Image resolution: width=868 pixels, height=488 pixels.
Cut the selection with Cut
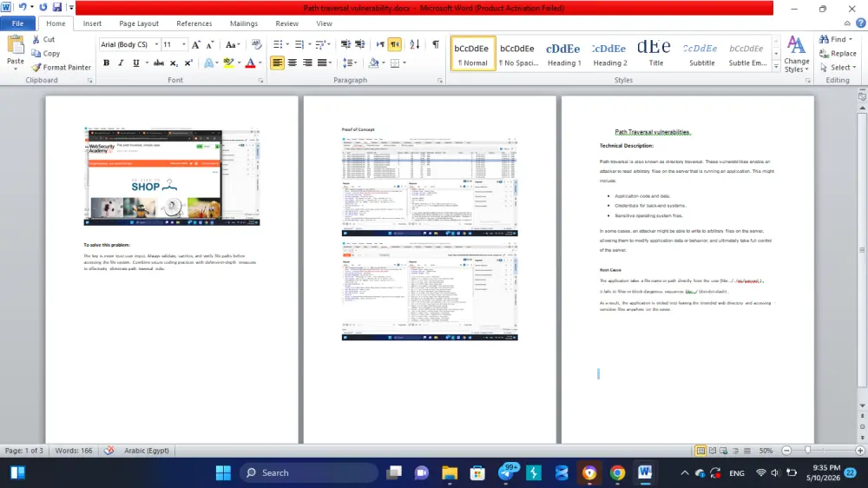tap(43, 39)
